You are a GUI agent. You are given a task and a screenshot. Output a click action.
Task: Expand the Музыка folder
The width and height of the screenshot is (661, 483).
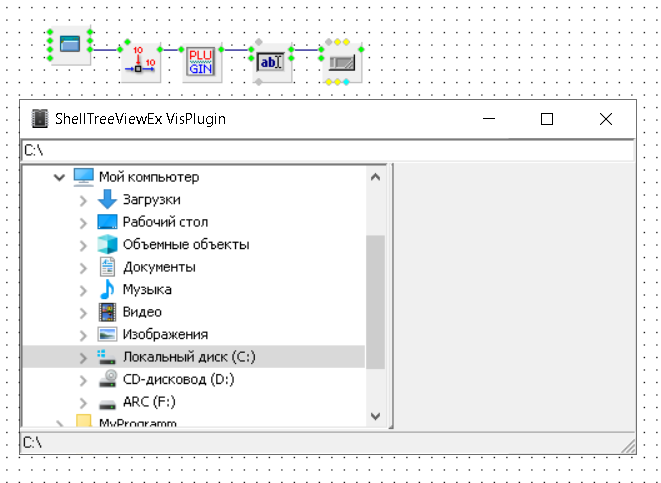83,290
